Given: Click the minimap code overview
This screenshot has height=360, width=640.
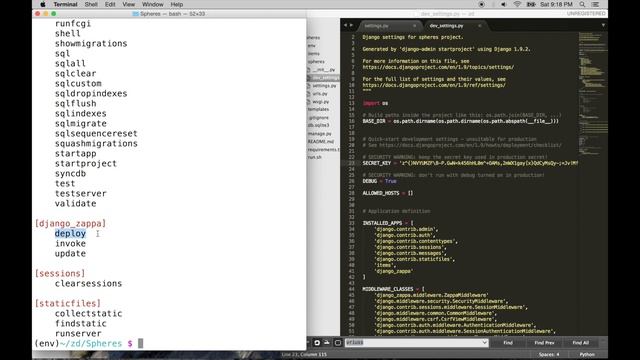Looking at the screenshot, I should (592, 94).
